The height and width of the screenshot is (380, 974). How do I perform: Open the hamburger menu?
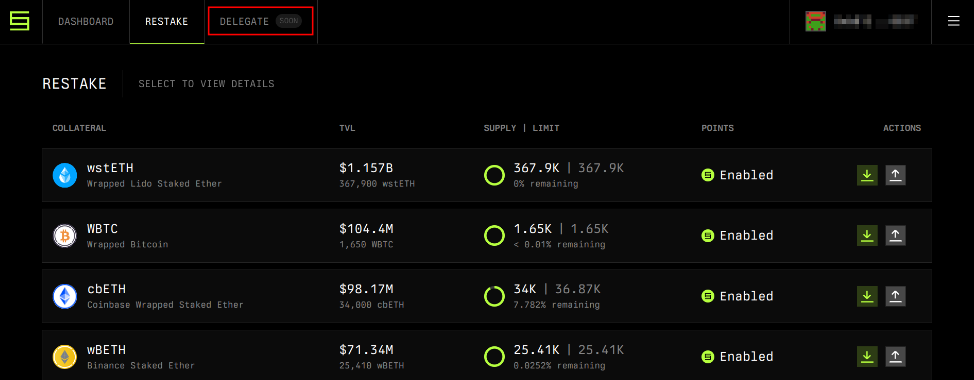pos(954,22)
